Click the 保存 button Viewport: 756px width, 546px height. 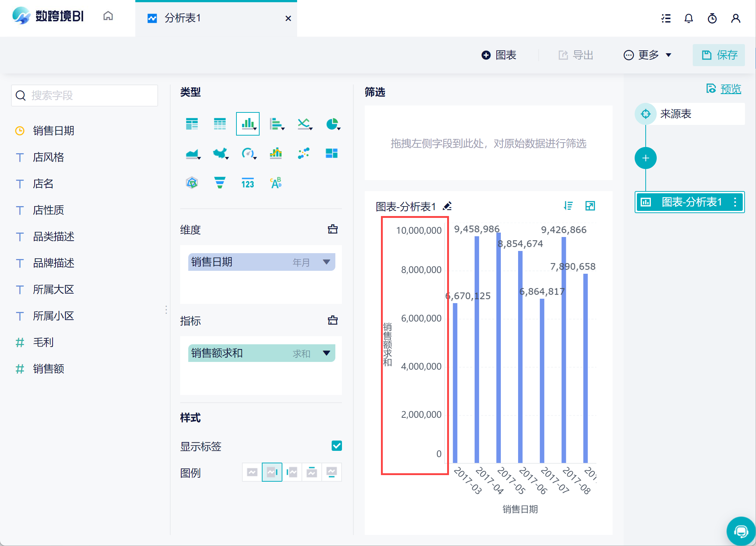719,55
